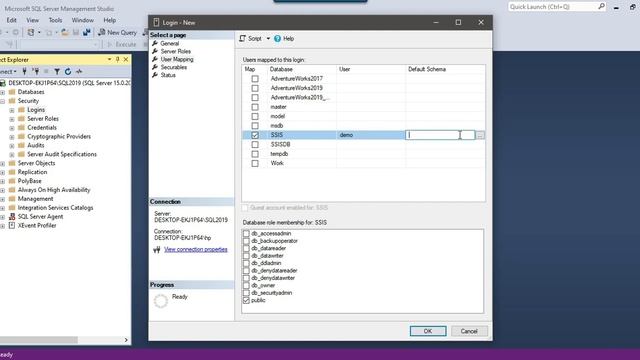Image resolution: width=640 pixels, height=360 pixels.
Task: Open the Window menu
Action: click(x=82, y=20)
